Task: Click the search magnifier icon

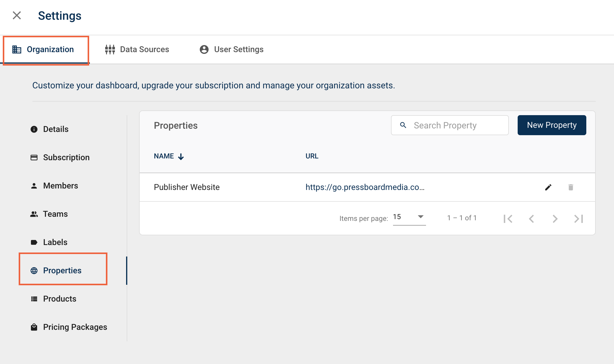Action: coord(403,125)
